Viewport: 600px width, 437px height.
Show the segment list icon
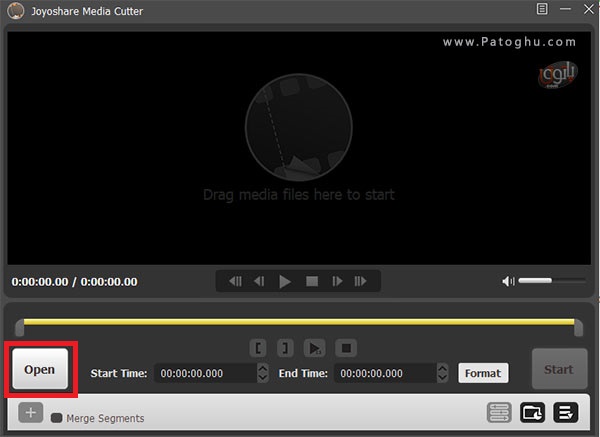tap(499, 413)
